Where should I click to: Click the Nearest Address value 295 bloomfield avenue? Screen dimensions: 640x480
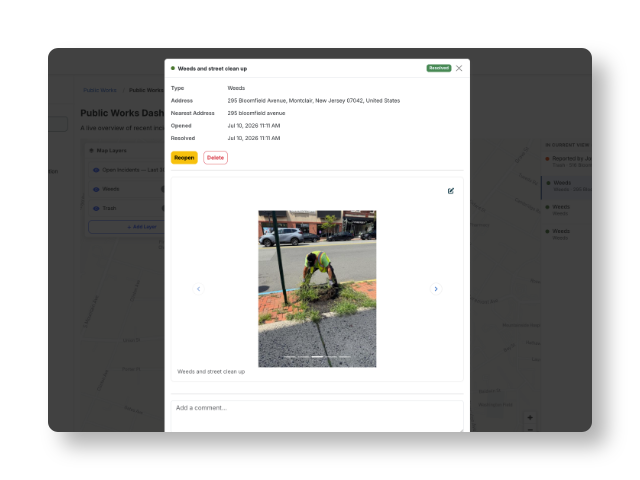coord(256,113)
